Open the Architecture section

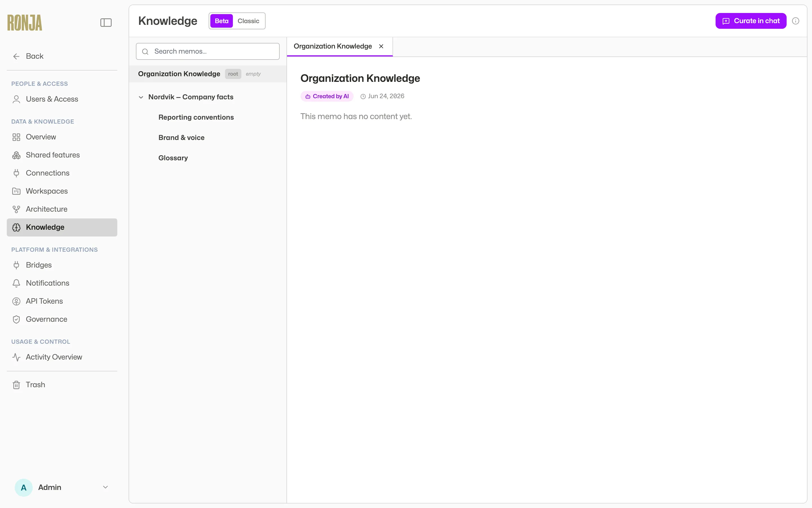(62, 209)
